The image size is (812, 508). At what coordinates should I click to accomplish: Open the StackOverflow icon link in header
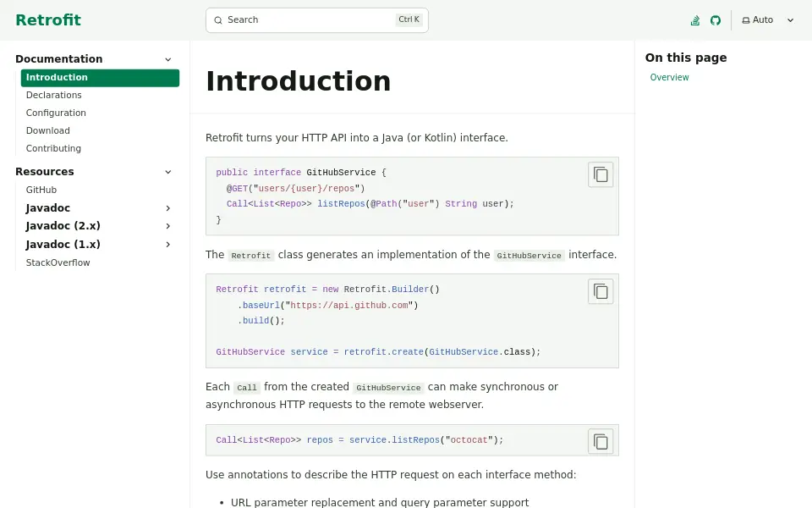695,20
